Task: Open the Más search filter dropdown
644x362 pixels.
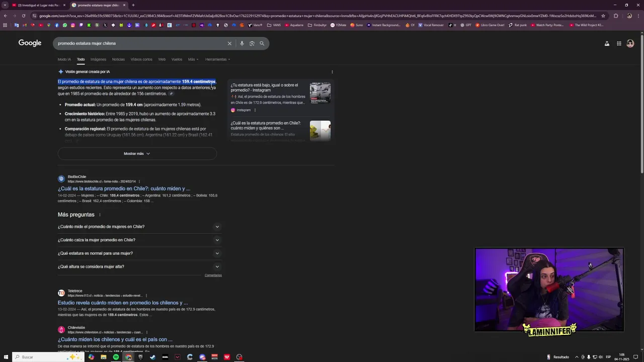Action: point(193,59)
